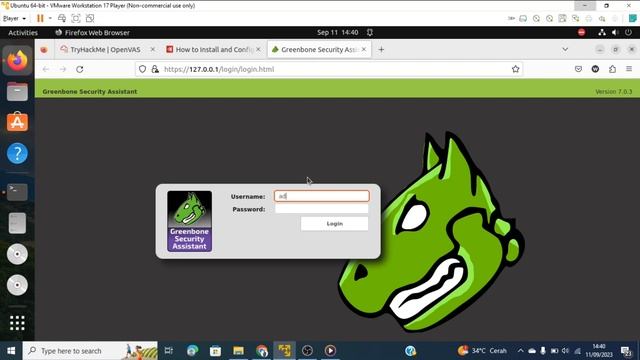Open Terminal from the Ubuntu dock
The width and height of the screenshot is (640, 360).
coord(17,192)
